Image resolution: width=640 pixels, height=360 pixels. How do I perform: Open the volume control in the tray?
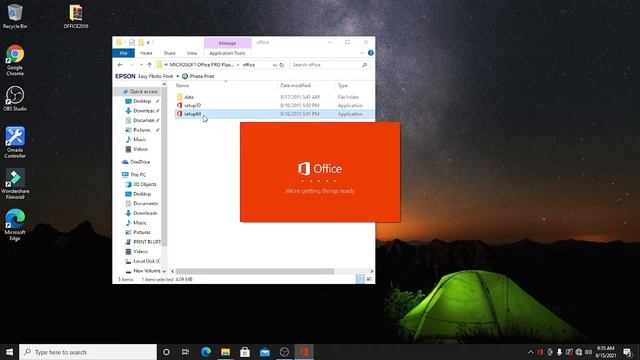(x=588, y=352)
